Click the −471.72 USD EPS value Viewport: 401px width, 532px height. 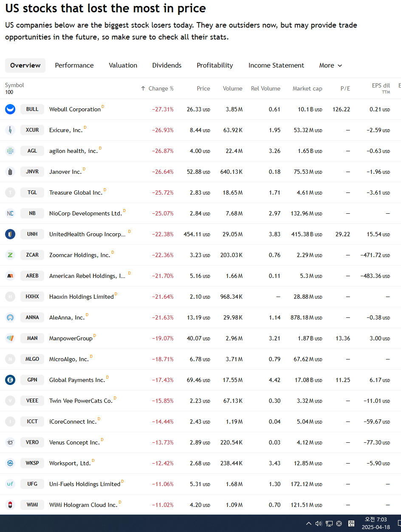375,255
